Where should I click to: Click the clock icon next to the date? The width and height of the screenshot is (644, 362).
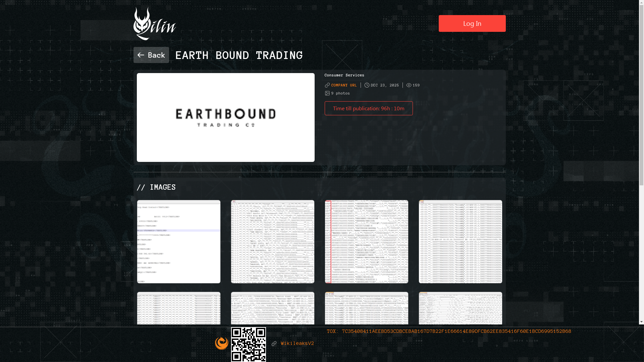367,85
